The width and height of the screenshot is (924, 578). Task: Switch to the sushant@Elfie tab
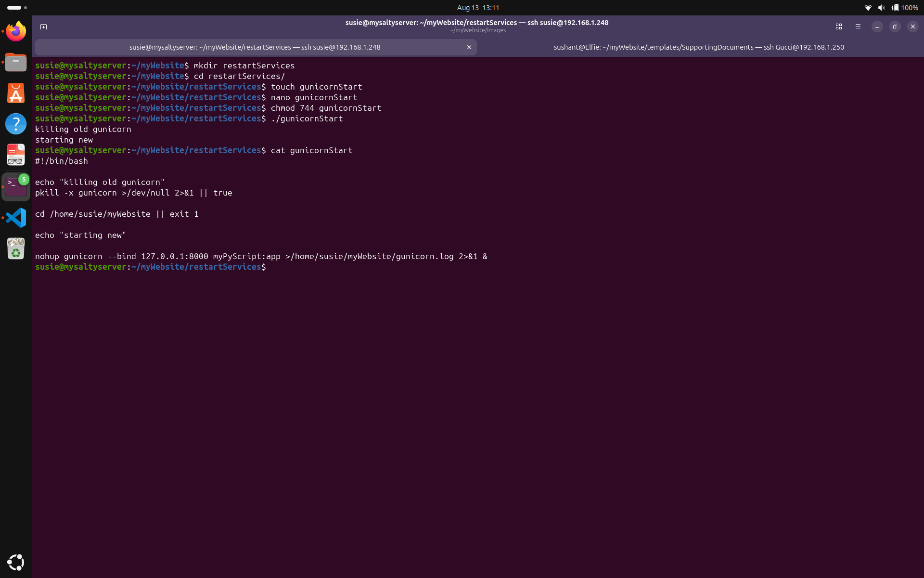tap(699, 47)
